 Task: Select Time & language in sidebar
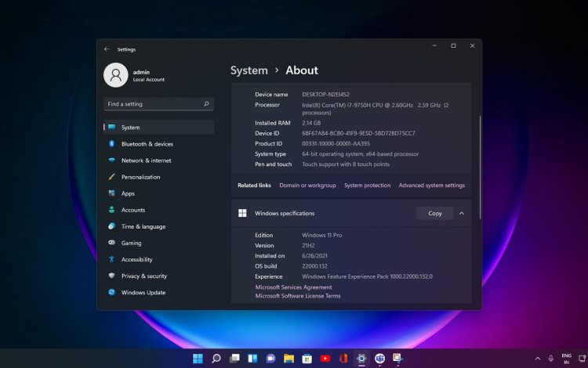coord(143,226)
